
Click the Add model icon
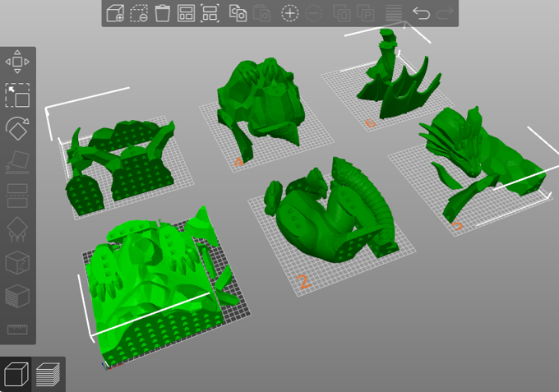116,13
